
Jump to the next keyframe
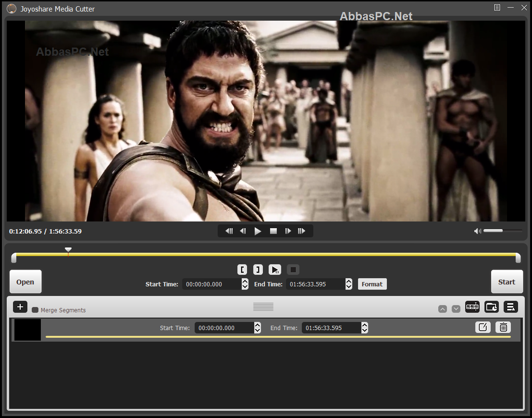coord(301,231)
